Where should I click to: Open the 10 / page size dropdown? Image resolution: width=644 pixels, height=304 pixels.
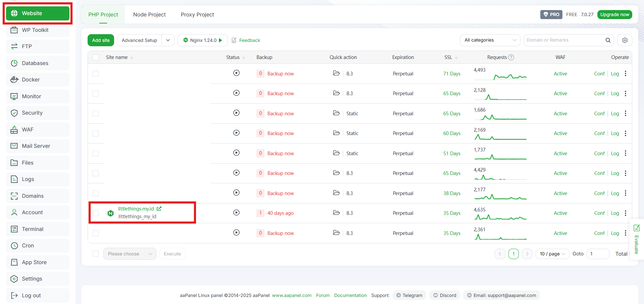pos(552,254)
